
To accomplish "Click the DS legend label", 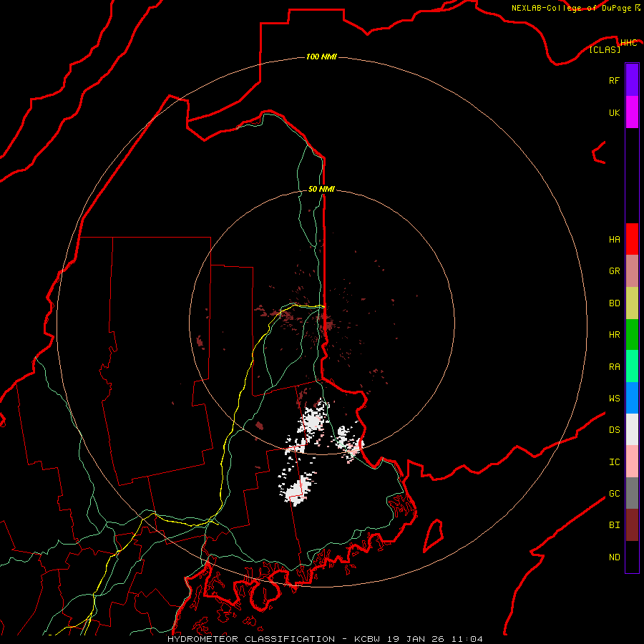I will click(x=614, y=430).
